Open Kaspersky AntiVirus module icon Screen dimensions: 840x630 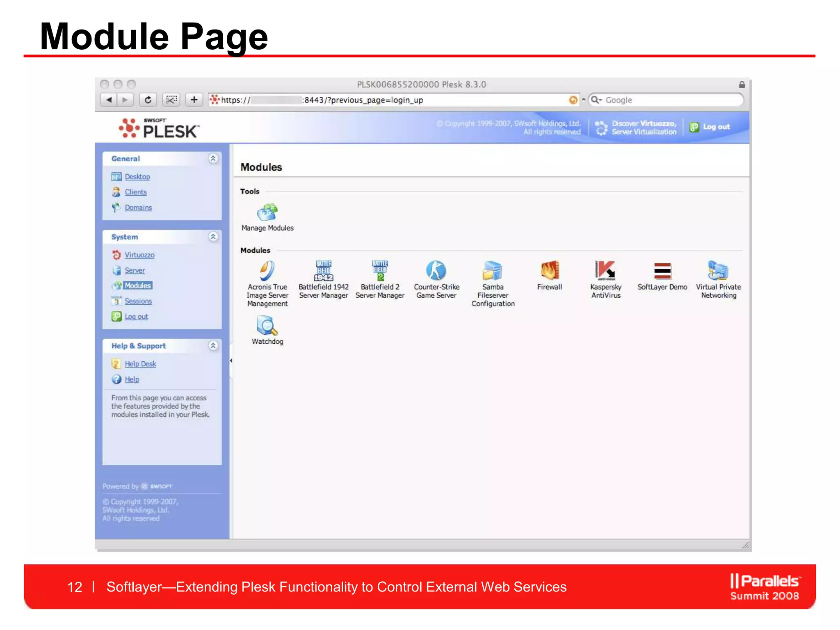tap(605, 270)
